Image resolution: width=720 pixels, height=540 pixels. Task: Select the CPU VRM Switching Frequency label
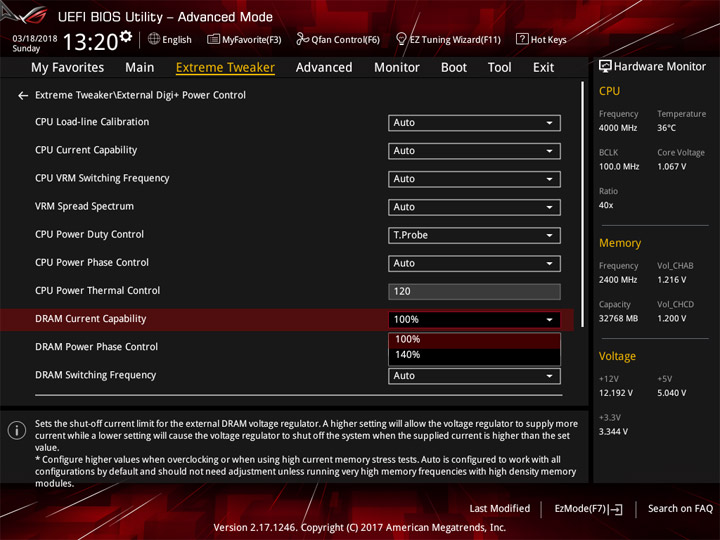[x=102, y=178]
